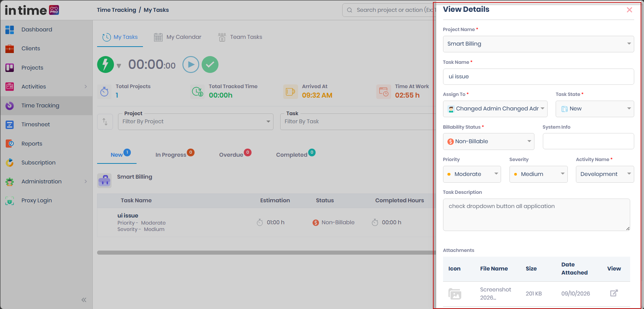
Task: Open the Task State New dropdown
Action: 595,109
